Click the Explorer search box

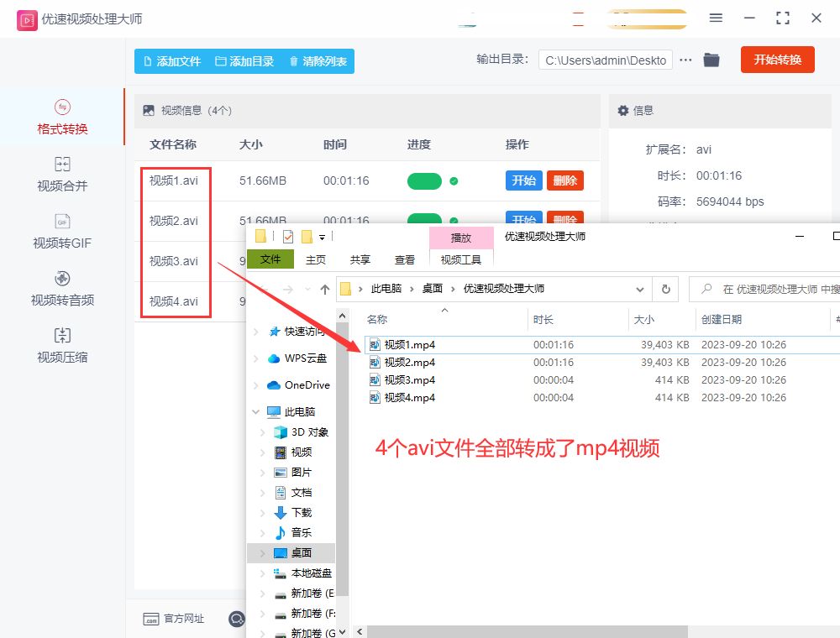(x=766, y=289)
